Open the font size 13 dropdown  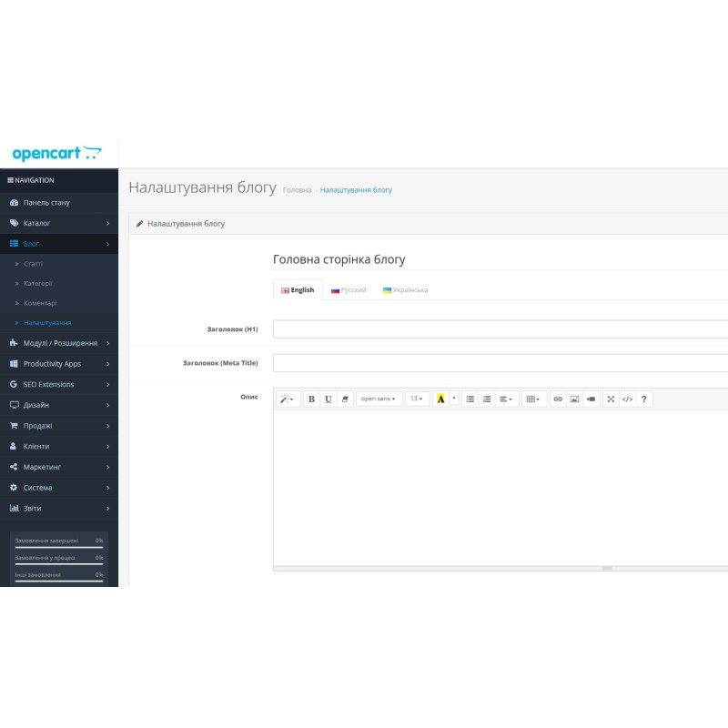pyautogui.click(x=416, y=399)
